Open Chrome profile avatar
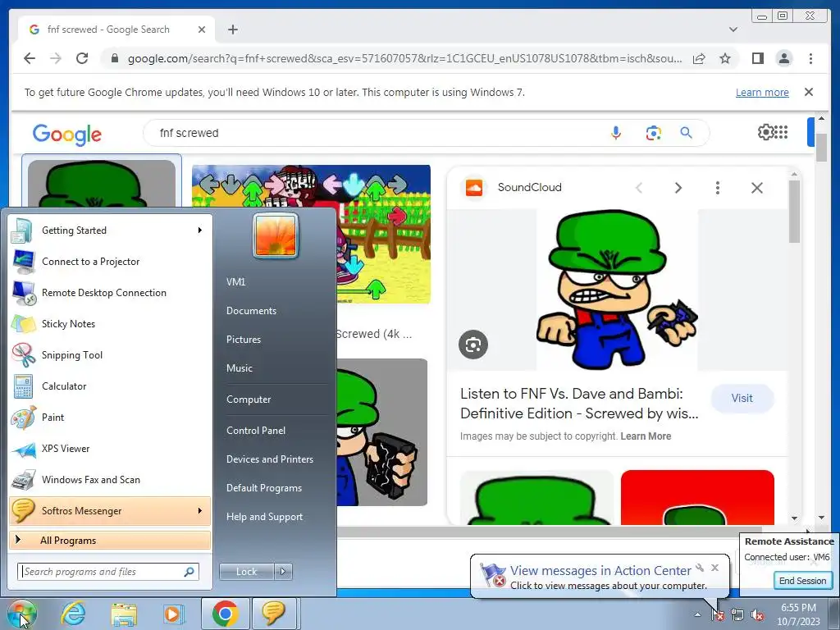The height and width of the screenshot is (630, 840). point(784,58)
